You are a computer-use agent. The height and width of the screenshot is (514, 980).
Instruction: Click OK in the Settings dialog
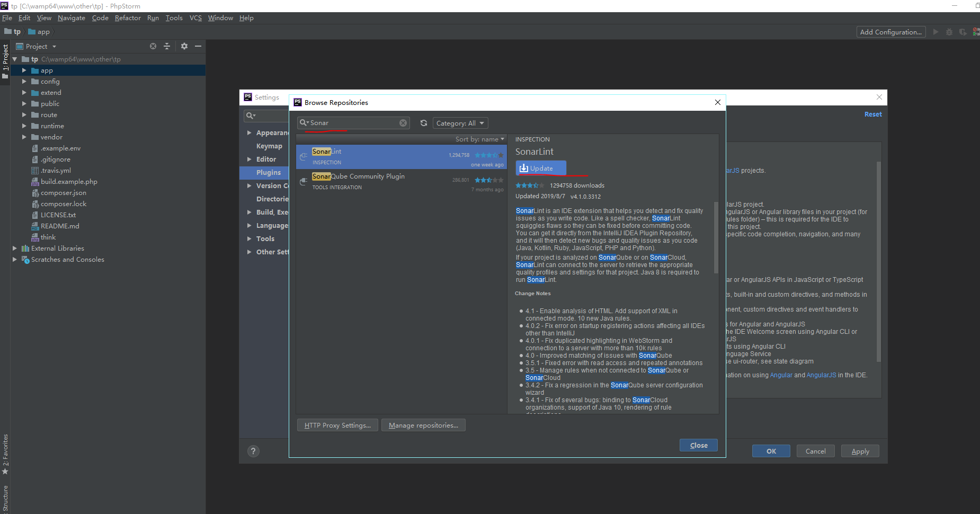[771, 451]
